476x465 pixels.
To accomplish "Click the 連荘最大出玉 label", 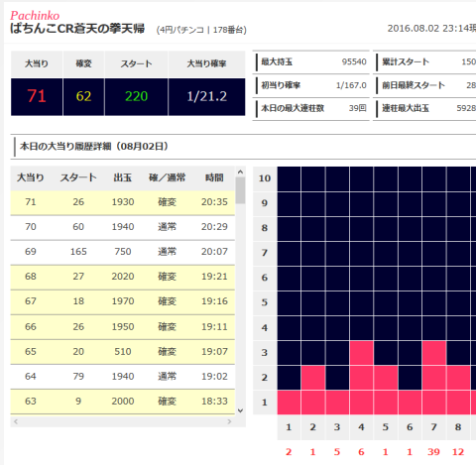I will (406, 108).
